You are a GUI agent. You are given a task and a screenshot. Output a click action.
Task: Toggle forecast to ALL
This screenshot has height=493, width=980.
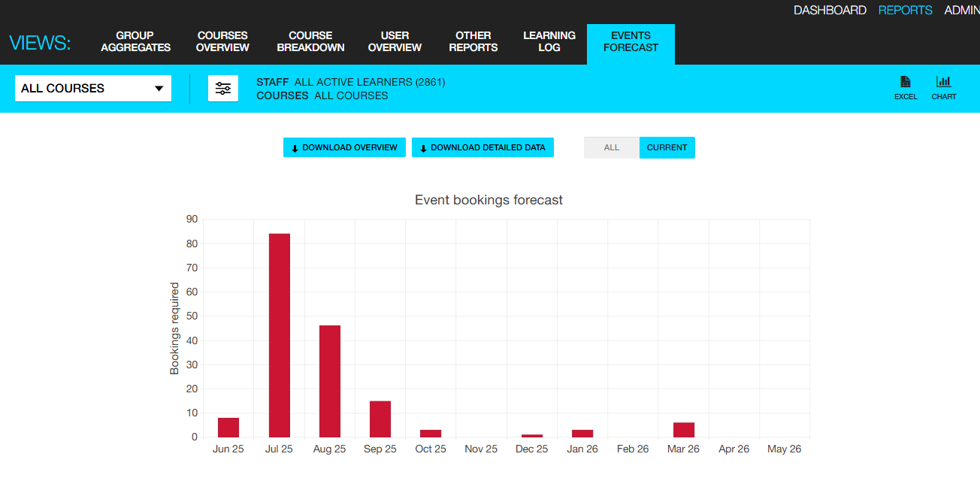tap(612, 147)
